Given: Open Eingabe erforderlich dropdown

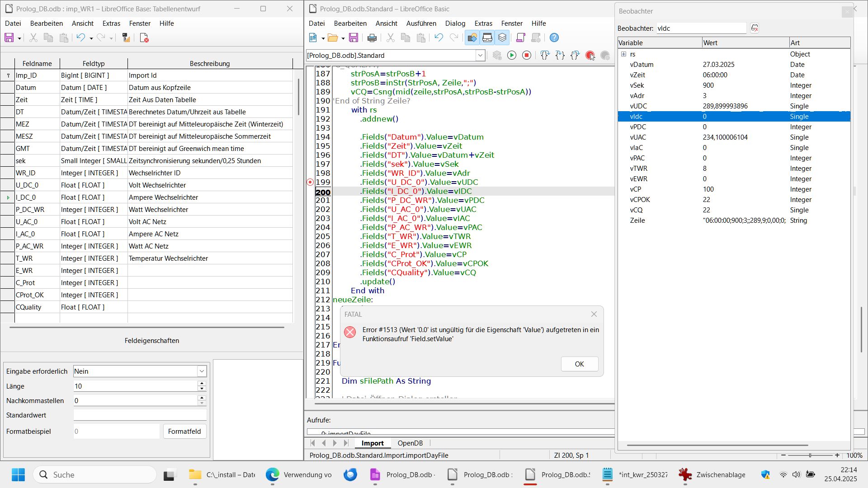Looking at the screenshot, I should (202, 371).
